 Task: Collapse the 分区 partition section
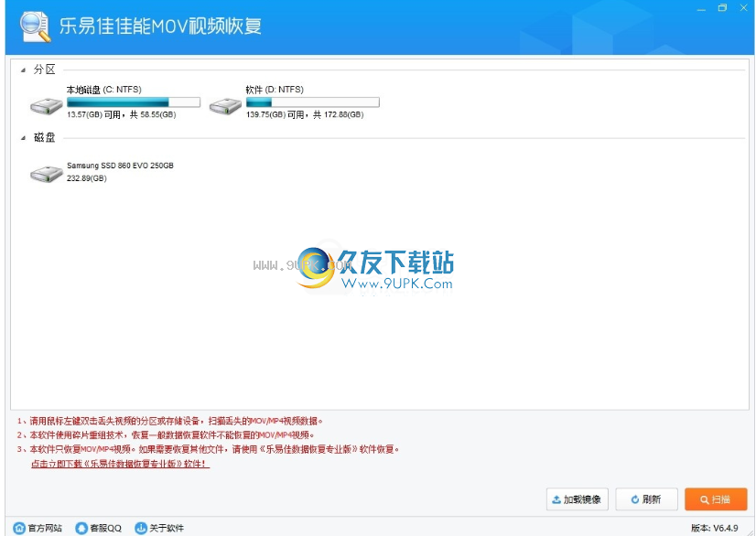[x=23, y=70]
